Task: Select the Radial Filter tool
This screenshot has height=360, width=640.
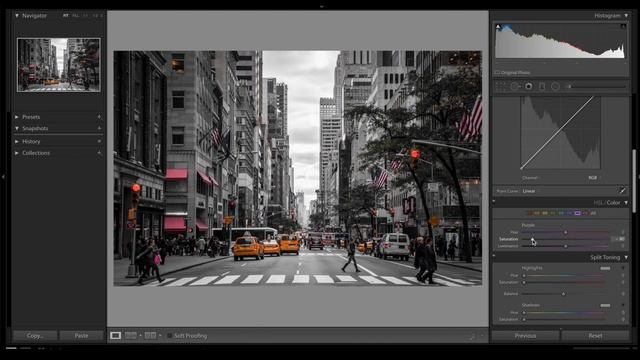Action: coord(555,86)
